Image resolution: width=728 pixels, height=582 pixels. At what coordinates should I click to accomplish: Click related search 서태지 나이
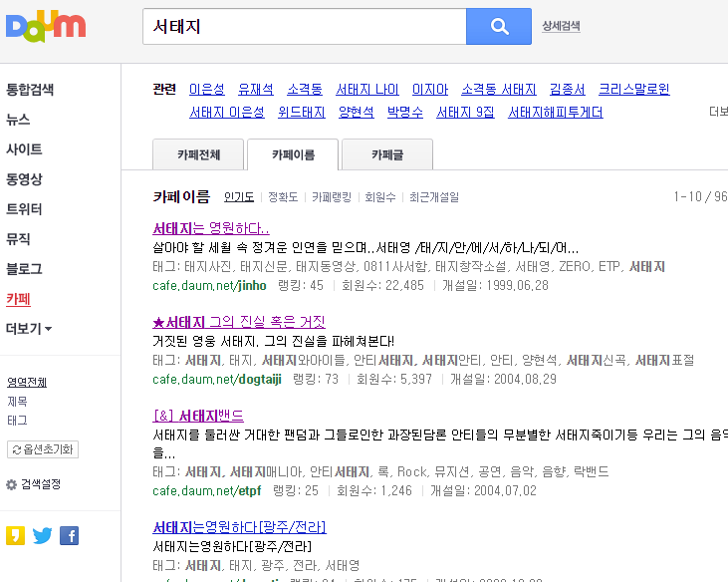point(367,89)
